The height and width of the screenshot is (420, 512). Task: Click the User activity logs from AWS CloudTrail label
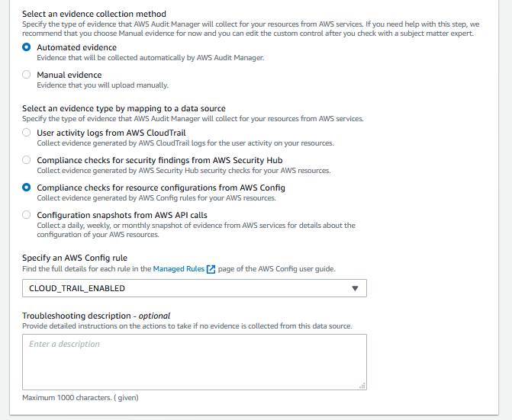(111, 133)
